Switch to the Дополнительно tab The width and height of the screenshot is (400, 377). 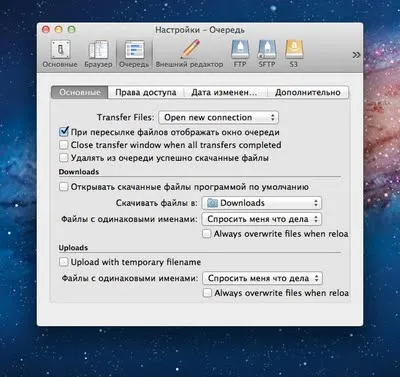click(308, 92)
